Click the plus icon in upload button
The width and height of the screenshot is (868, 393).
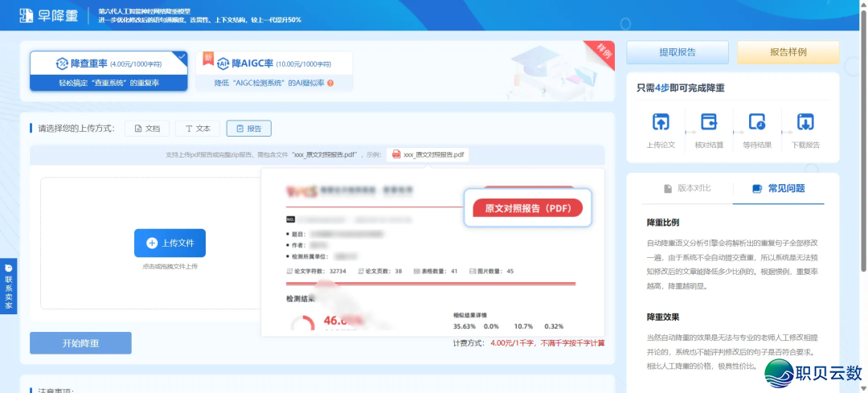pos(152,243)
